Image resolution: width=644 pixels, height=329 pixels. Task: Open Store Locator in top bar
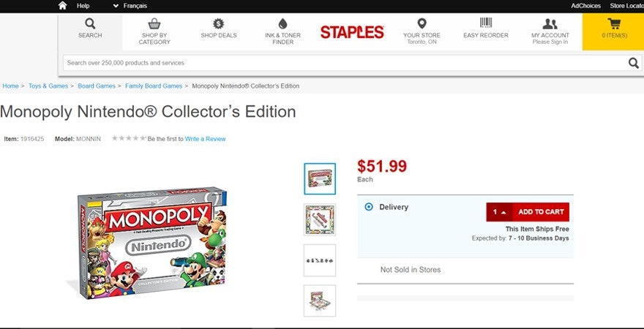(626, 6)
